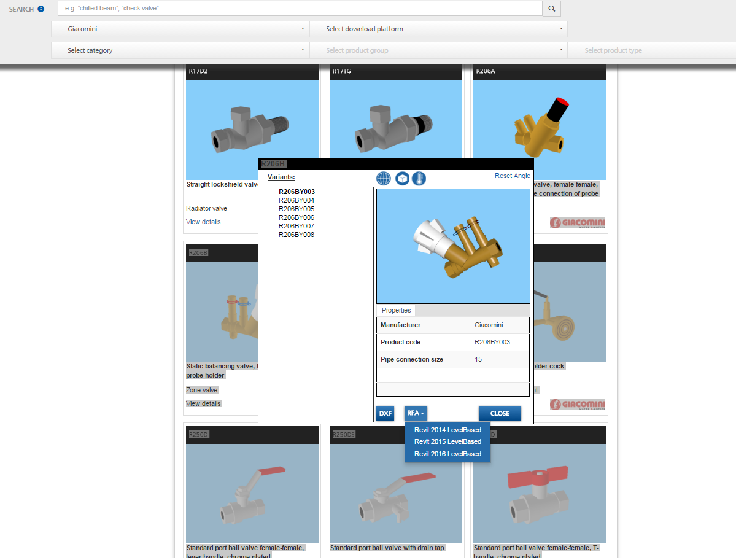The height and width of the screenshot is (560, 736).
Task: Click the Manufacturer value Giacomini
Action: coord(489,325)
